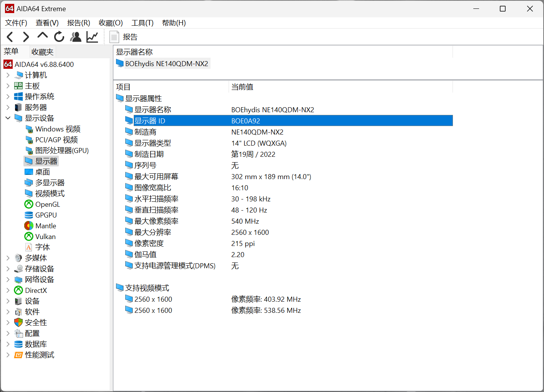Click the 安全性 shield icon
The height and width of the screenshot is (392, 544).
click(x=18, y=322)
